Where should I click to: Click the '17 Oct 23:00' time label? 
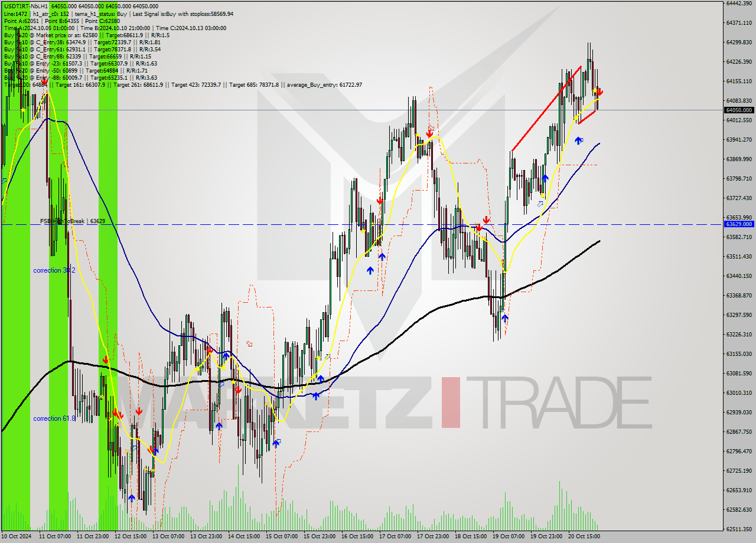point(432,537)
